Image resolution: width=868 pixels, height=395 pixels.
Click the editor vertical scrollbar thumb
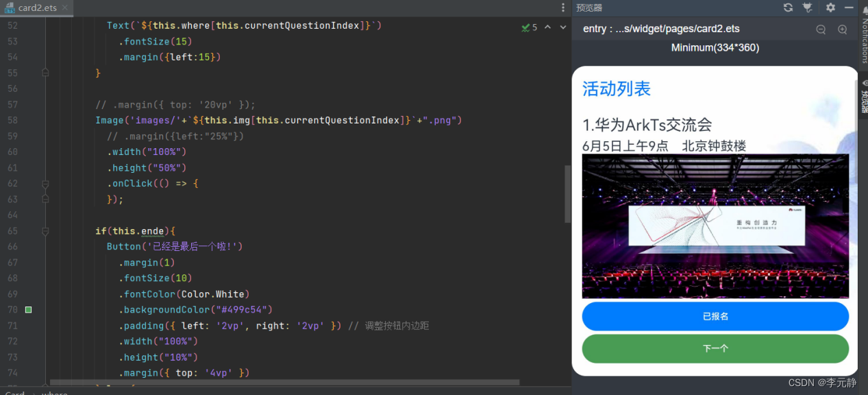[567, 193]
